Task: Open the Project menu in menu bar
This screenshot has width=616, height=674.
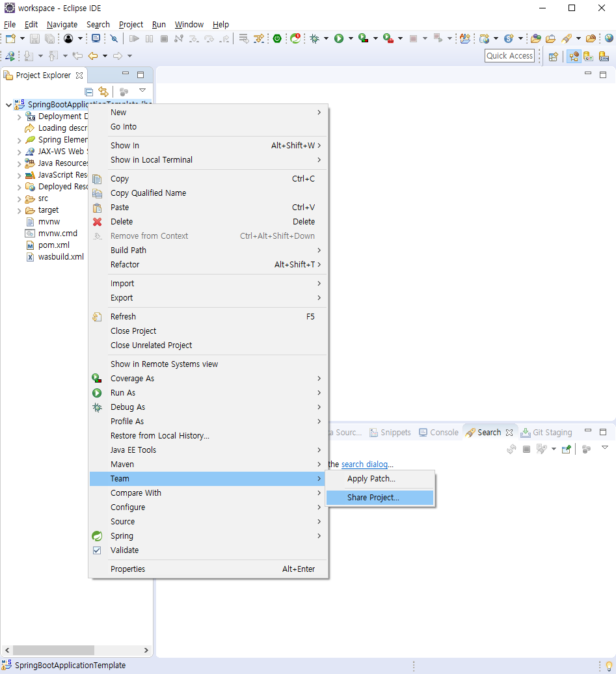Action: pyautogui.click(x=131, y=25)
